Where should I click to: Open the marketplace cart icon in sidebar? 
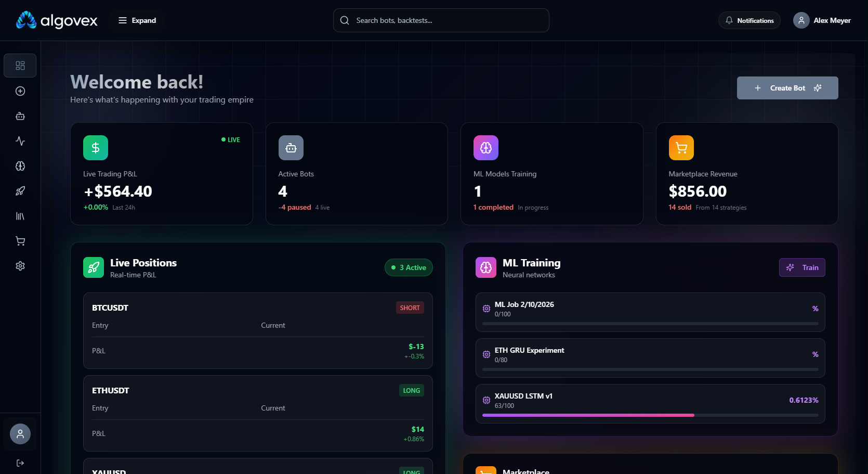click(20, 241)
